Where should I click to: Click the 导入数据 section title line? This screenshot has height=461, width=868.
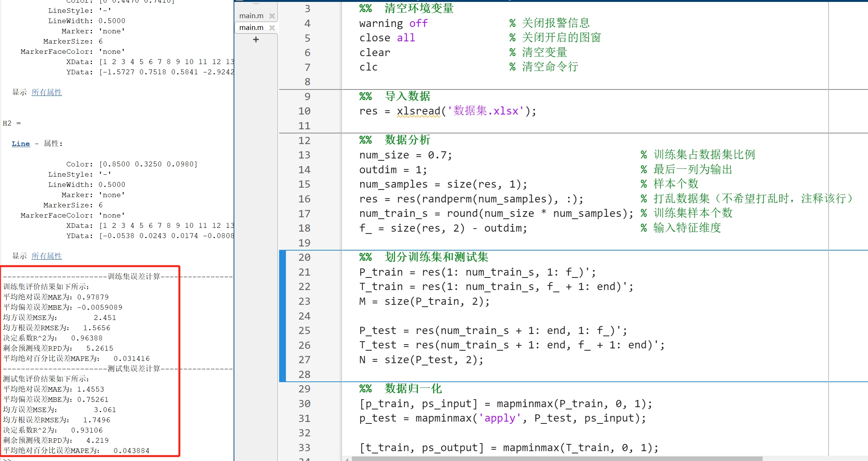tap(407, 96)
